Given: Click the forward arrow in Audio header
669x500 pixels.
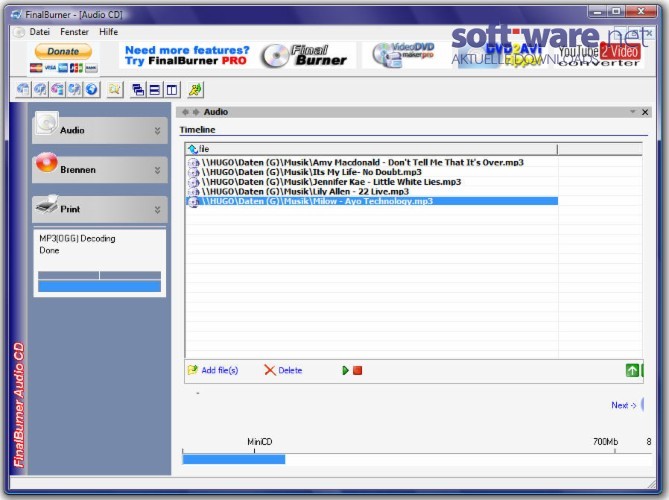Looking at the screenshot, I should (x=196, y=112).
